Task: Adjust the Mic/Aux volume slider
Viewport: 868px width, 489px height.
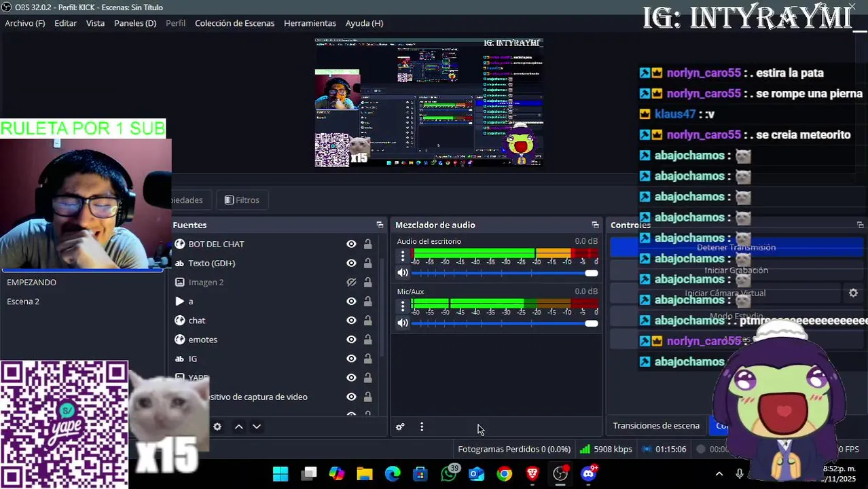Action: [x=505, y=323]
